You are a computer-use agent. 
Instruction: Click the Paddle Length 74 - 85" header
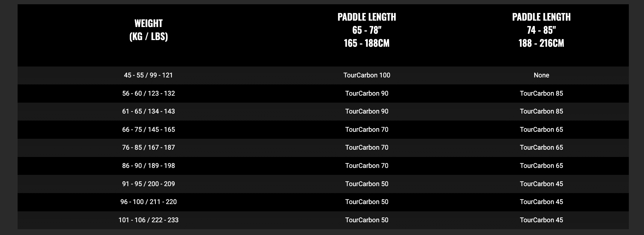(x=541, y=30)
